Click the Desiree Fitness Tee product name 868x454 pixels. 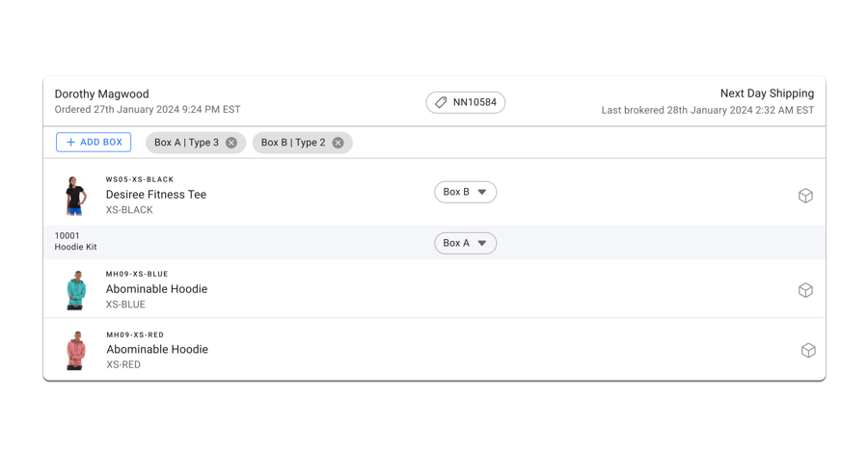pos(156,195)
